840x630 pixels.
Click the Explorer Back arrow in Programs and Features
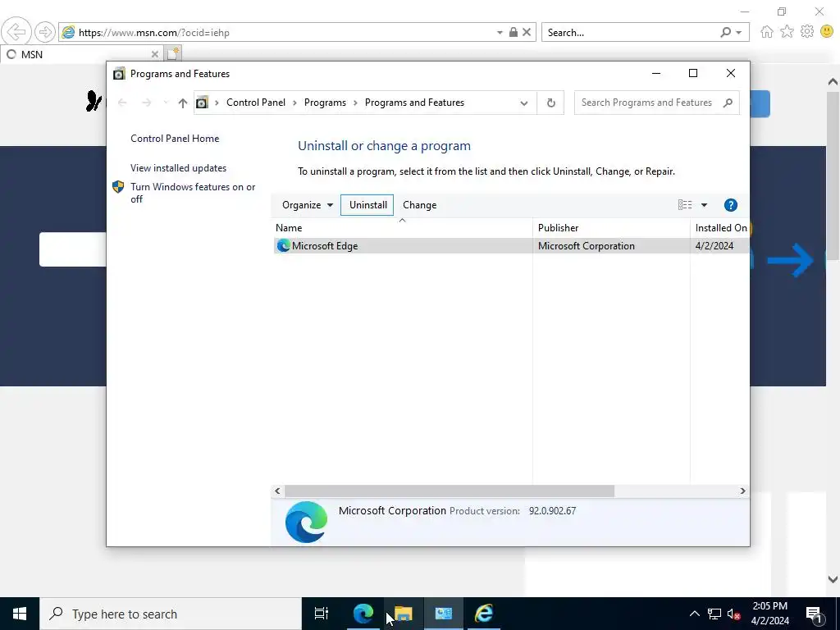click(122, 103)
